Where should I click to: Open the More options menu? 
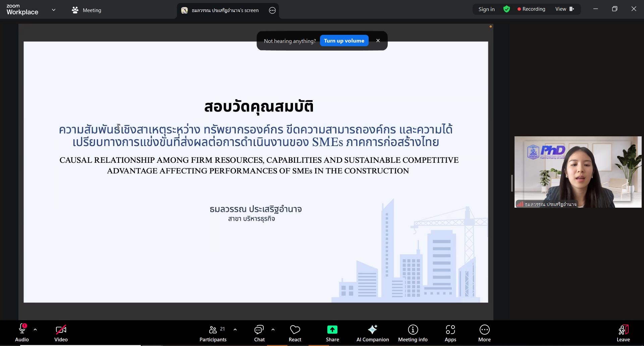[x=484, y=333]
